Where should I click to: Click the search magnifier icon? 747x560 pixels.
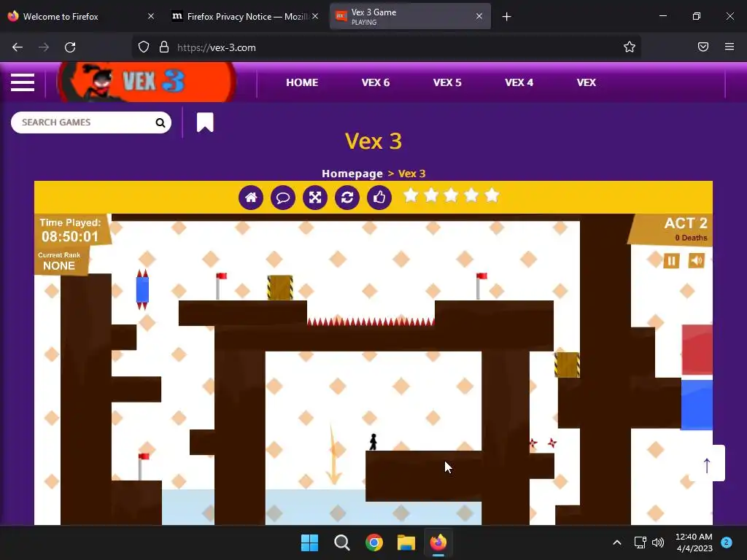pos(160,122)
